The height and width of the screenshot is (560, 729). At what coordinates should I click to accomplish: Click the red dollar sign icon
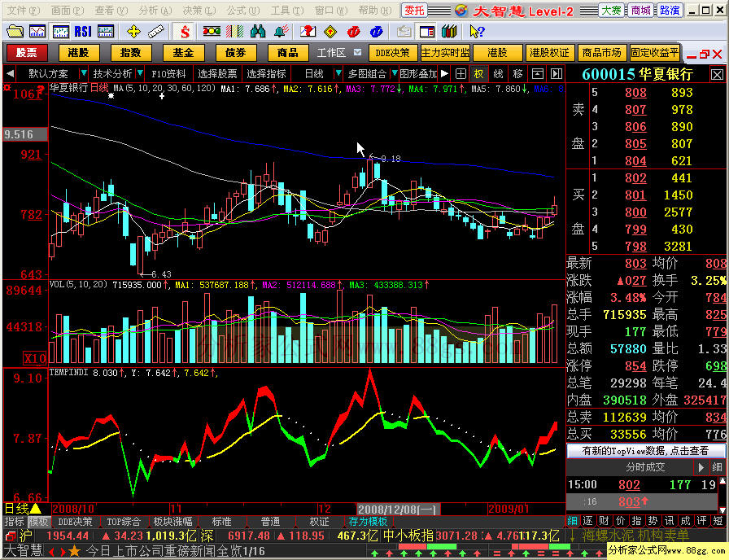[x=185, y=32]
